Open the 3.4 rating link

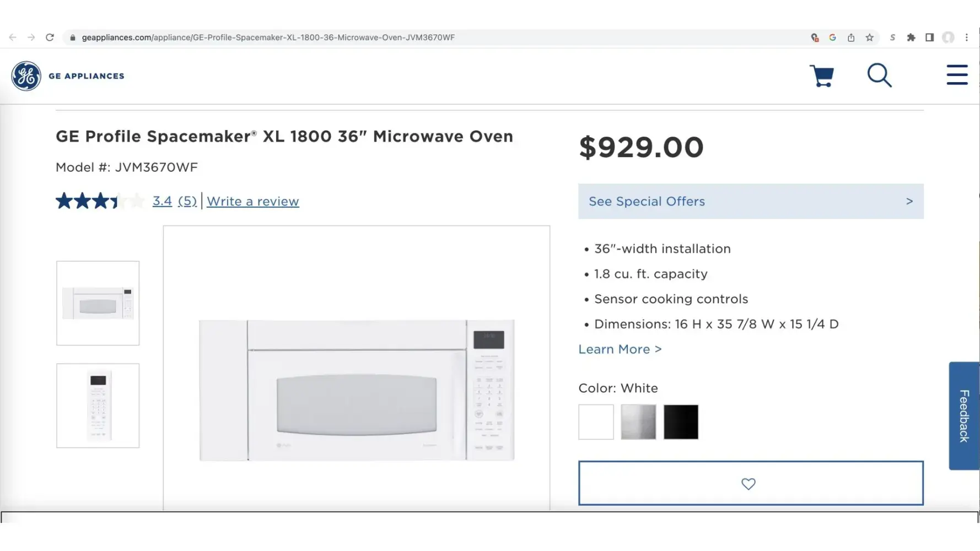click(x=162, y=202)
